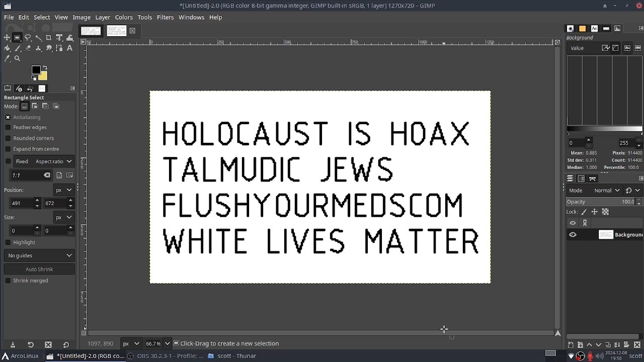The image size is (644, 362).
Task: Choose the Color Picker eyedropper tool
Action: (x=7, y=59)
